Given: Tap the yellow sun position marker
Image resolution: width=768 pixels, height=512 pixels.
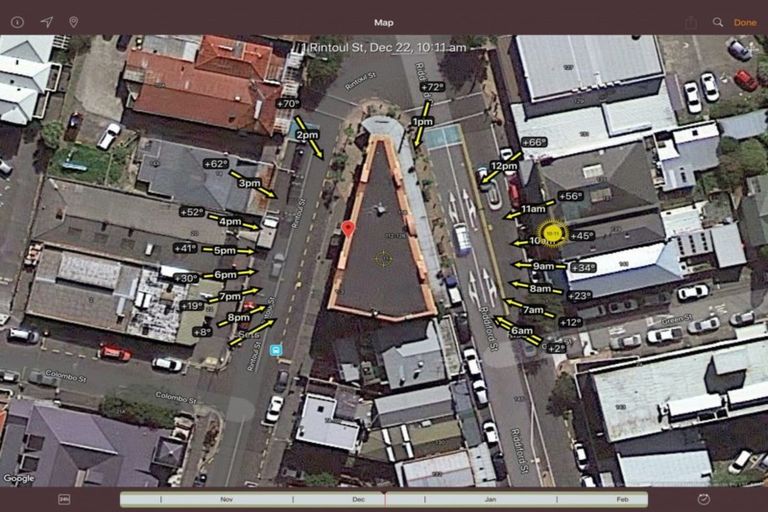Looking at the screenshot, I should 553,233.
